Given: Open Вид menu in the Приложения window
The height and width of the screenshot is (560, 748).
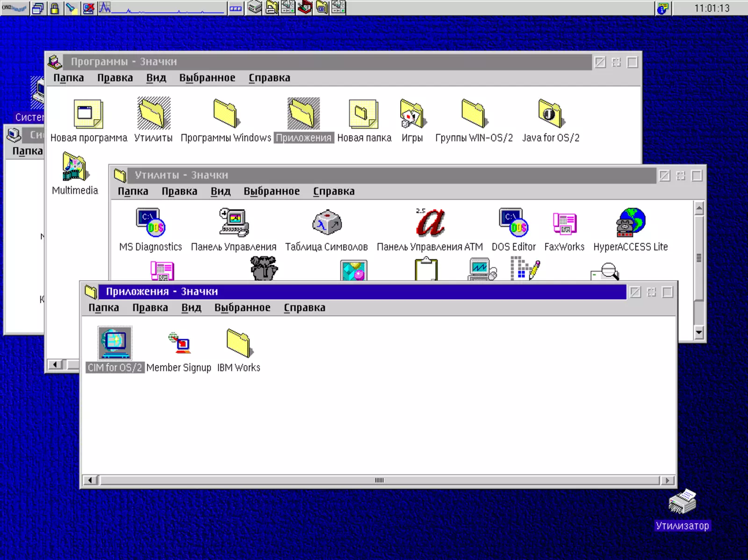Looking at the screenshot, I should [x=191, y=308].
